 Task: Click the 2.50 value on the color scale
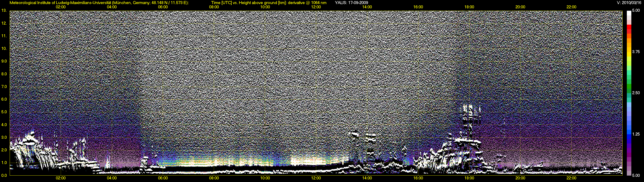tap(636, 93)
